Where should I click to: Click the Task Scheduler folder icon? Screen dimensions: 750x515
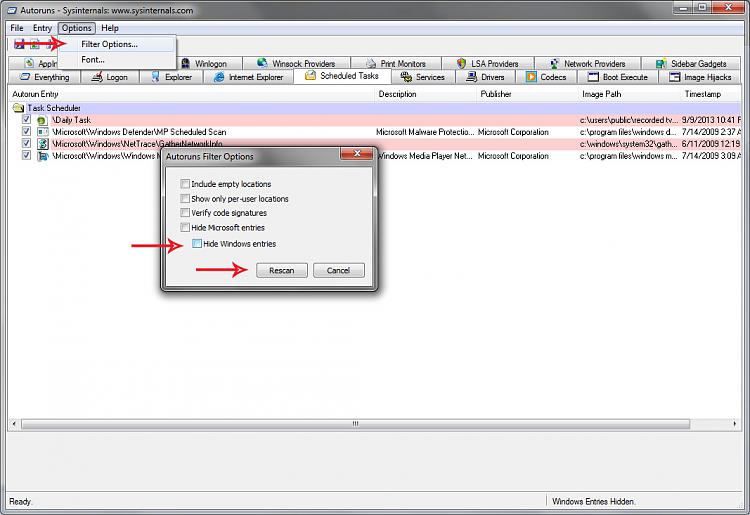pyautogui.click(x=18, y=108)
